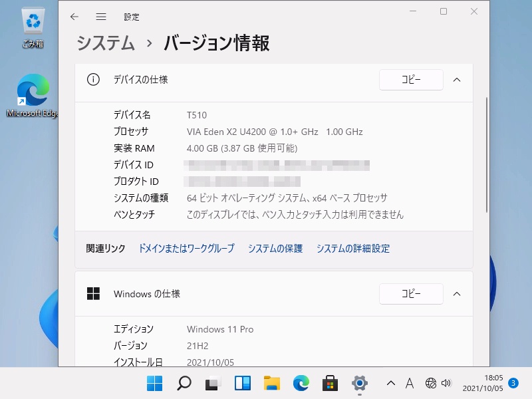Click the Windows logo beside Windows の仕様
Viewport: 532px width, 399px height.
point(93,293)
